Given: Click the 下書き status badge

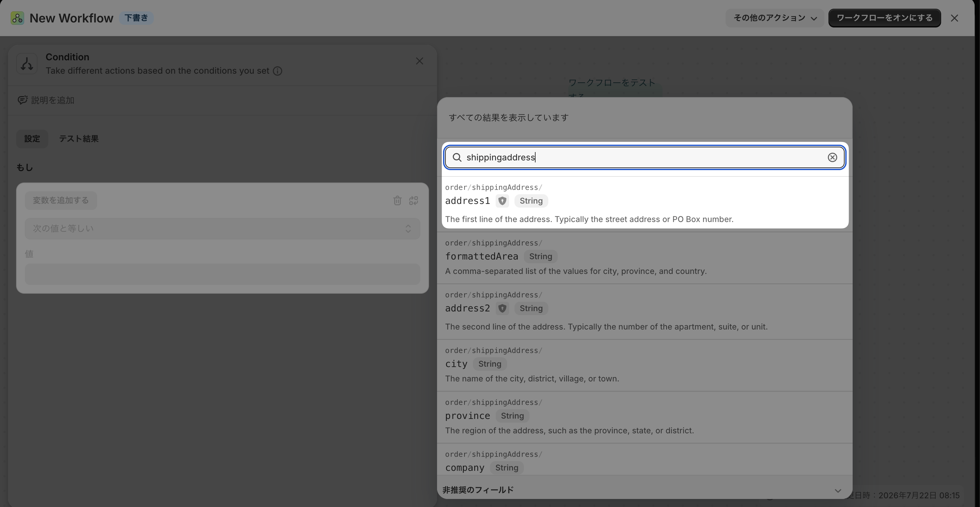Looking at the screenshot, I should [136, 18].
